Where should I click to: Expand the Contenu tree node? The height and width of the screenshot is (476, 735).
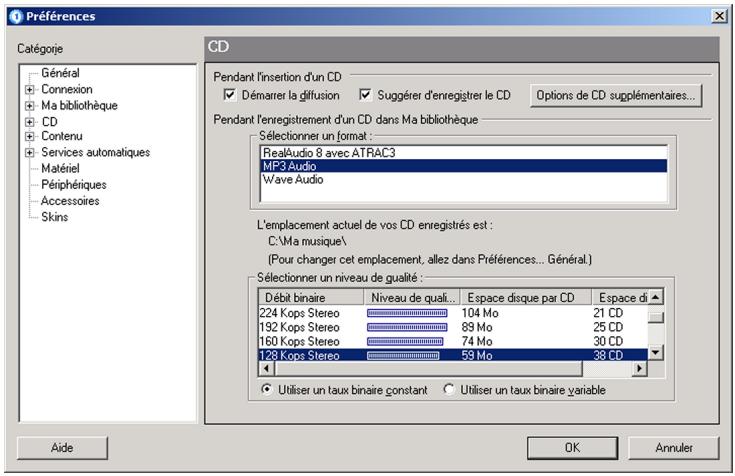point(30,137)
